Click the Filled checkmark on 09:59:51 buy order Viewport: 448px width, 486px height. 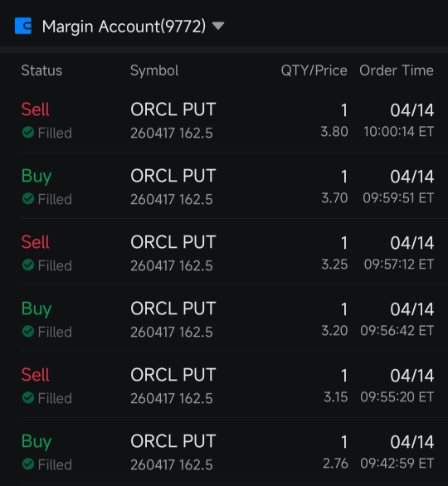28,199
